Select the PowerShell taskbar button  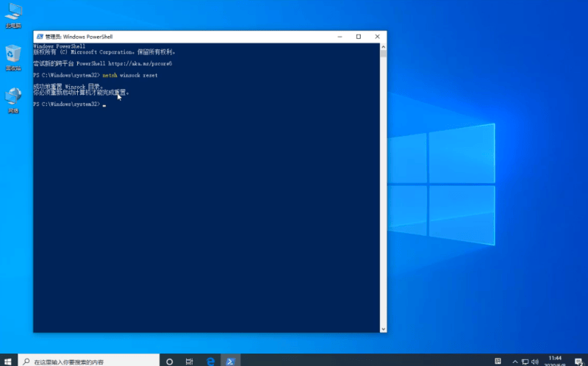pos(230,361)
